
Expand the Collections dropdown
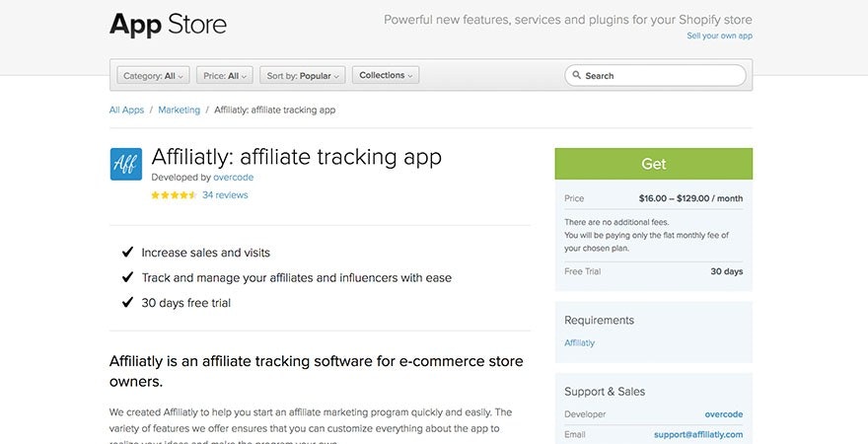tap(386, 76)
